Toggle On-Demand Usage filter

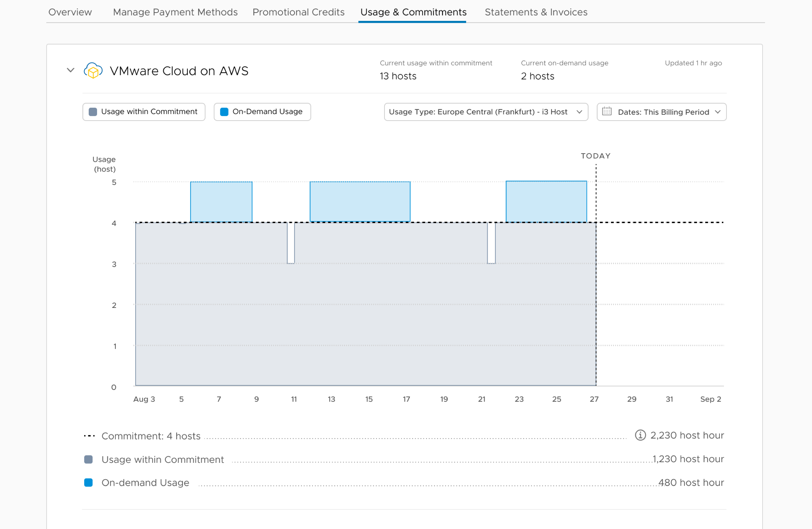point(262,112)
